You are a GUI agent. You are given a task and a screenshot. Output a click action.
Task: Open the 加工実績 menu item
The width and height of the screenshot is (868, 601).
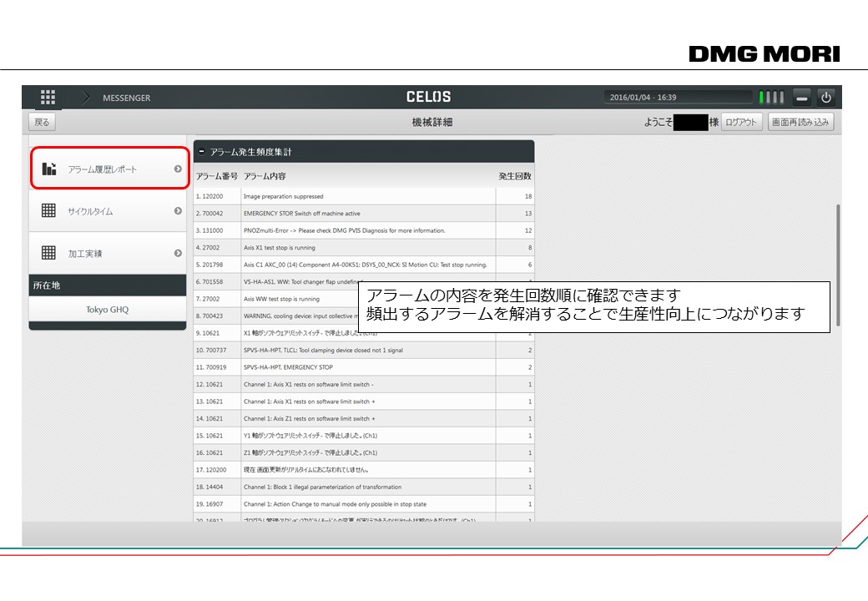coord(108,253)
